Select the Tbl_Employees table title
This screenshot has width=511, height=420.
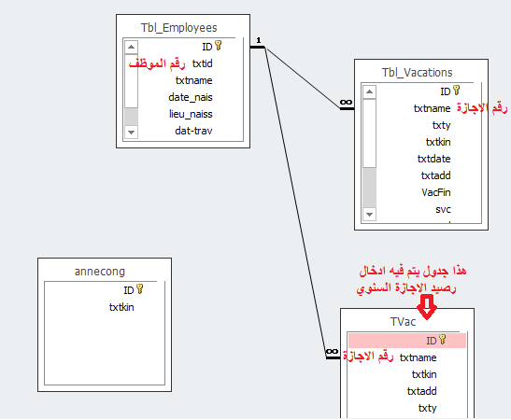[179, 28]
